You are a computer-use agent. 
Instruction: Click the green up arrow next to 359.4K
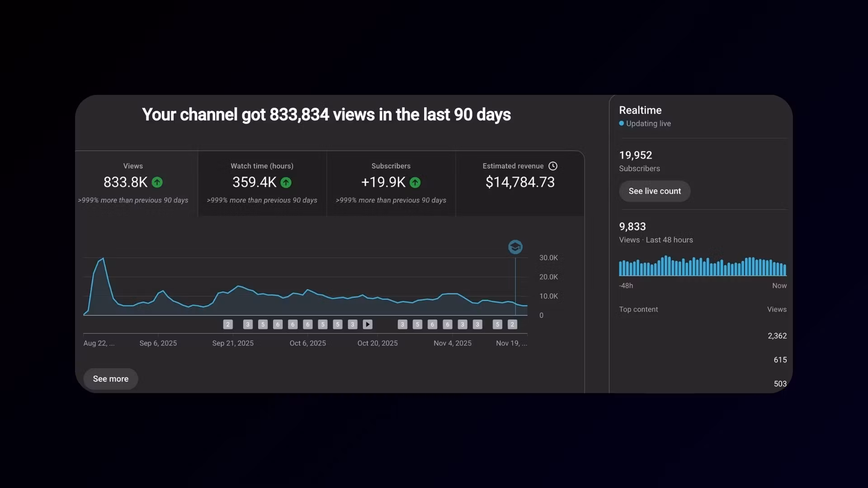286,183
